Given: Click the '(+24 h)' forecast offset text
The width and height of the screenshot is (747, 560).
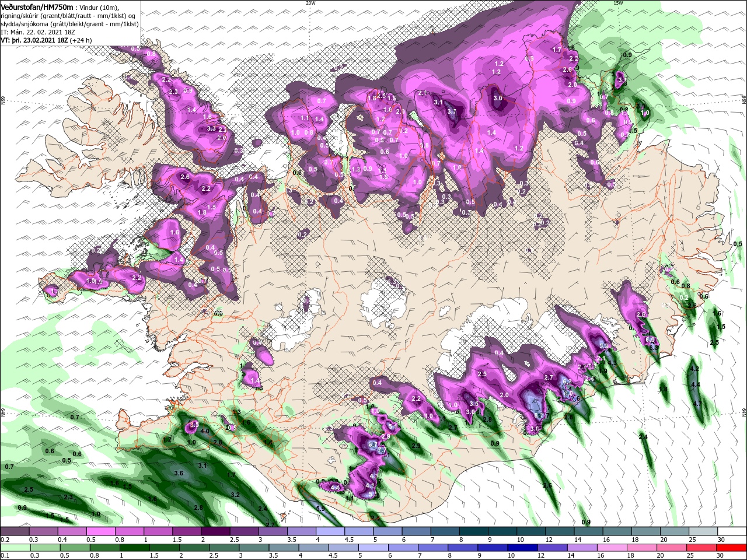Looking at the screenshot, I should click(x=81, y=40).
